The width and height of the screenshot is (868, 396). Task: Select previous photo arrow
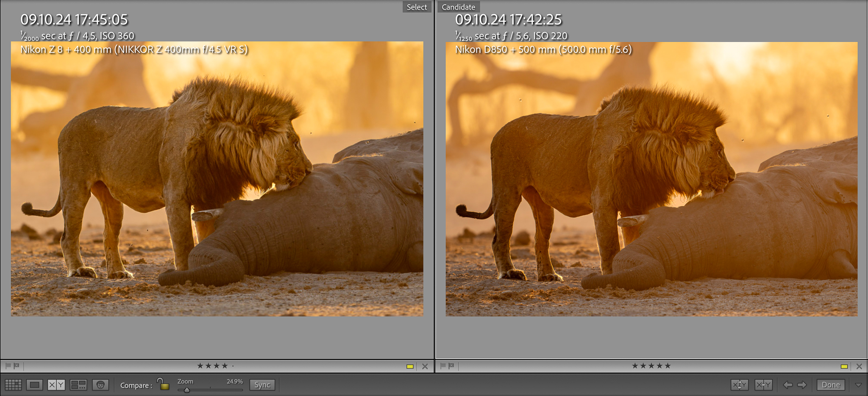click(788, 385)
